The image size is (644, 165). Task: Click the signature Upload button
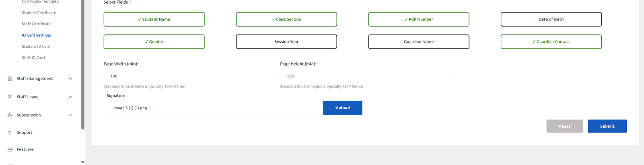(342, 108)
